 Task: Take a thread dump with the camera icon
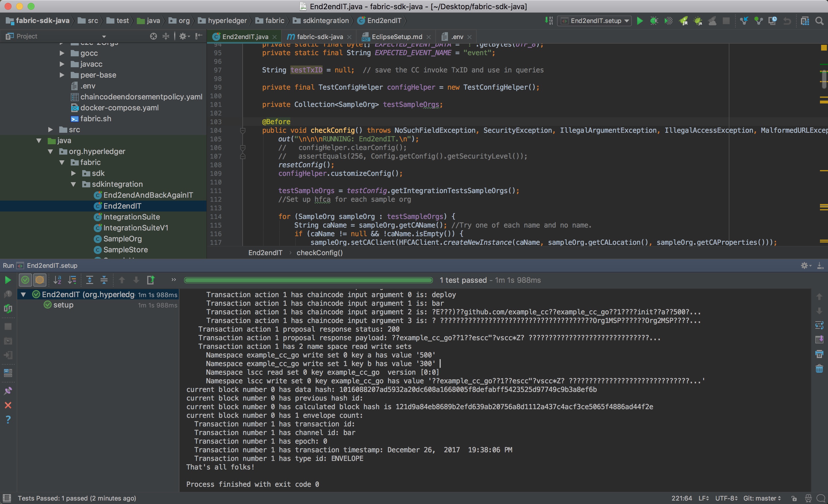coord(8,341)
